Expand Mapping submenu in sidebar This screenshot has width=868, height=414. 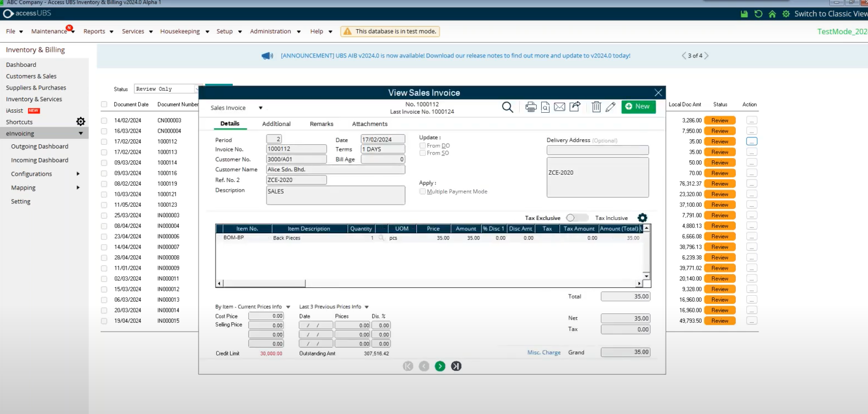click(x=78, y=187)
